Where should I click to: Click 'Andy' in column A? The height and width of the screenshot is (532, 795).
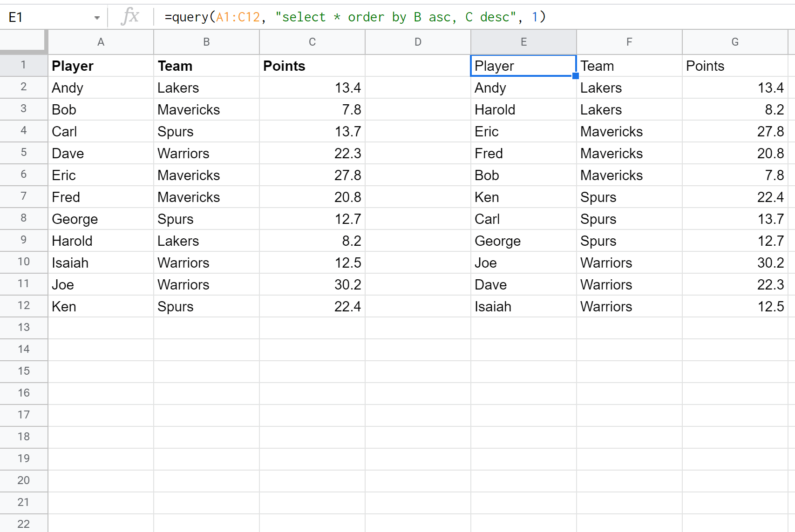coord(68,88)
